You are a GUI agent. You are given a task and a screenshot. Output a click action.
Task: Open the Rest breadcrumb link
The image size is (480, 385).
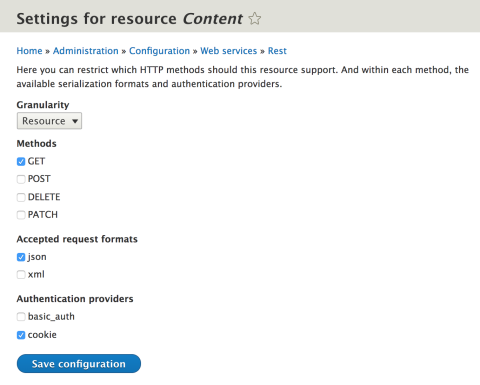(x=277, y=51)
